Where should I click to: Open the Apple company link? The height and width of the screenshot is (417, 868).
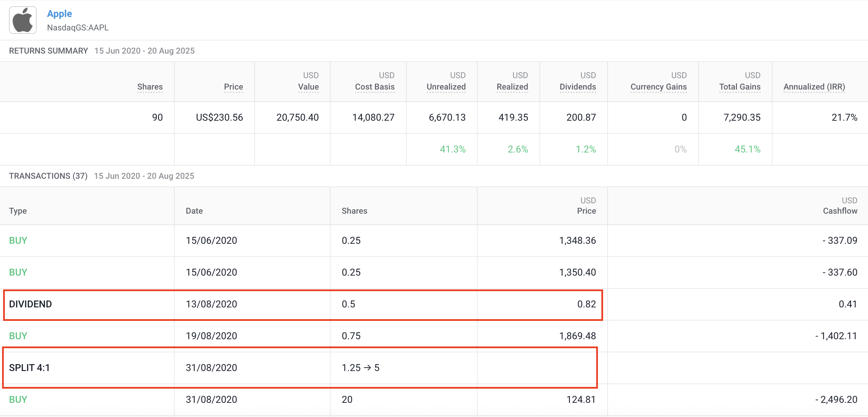click(59, 14)
